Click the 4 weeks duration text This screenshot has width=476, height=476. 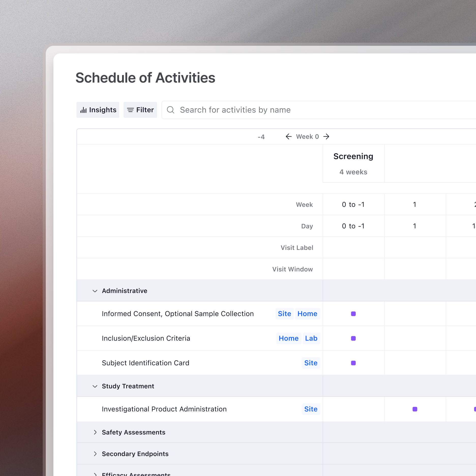pyautogui.click(x=353, y=172)
